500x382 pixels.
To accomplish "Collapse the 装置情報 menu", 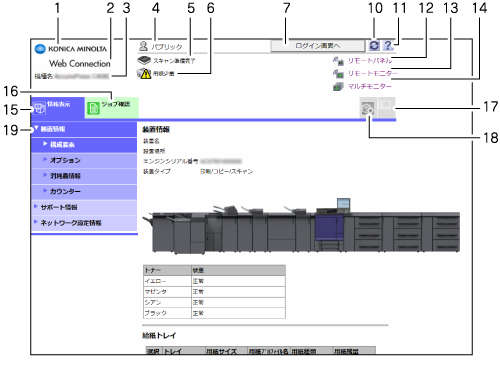I will (84, 129).
